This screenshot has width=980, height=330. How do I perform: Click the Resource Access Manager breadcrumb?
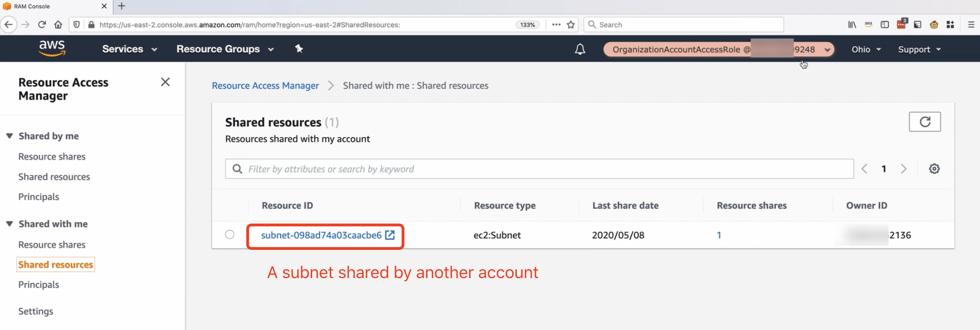(x=265, y=86)
